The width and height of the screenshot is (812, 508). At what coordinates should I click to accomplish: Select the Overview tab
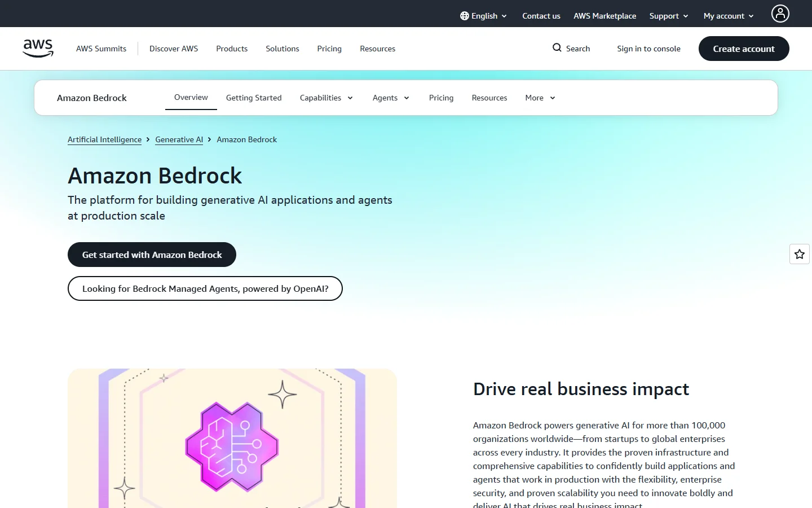tap(191, 97)
